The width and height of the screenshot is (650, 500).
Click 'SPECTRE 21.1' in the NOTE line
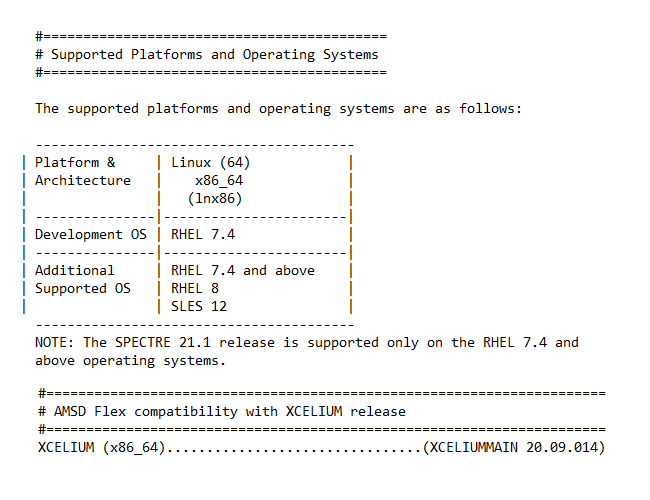(x=163, y=342)
